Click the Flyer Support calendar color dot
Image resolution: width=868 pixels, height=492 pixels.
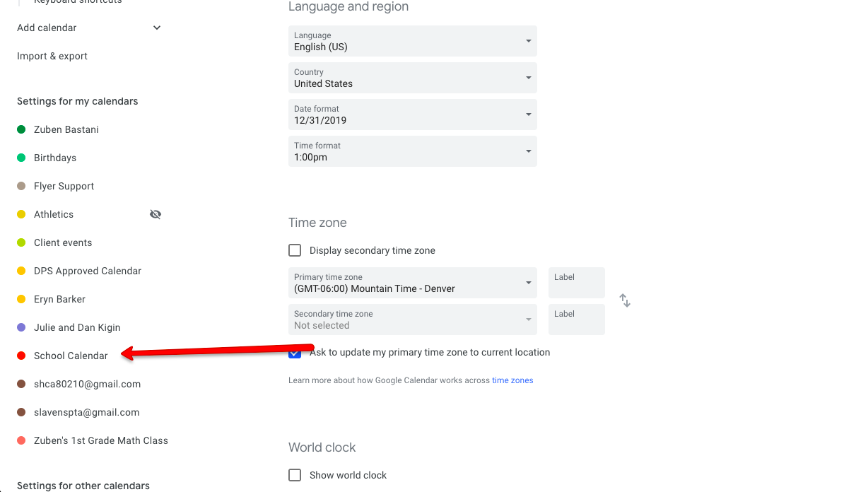[x=21, y=186]
